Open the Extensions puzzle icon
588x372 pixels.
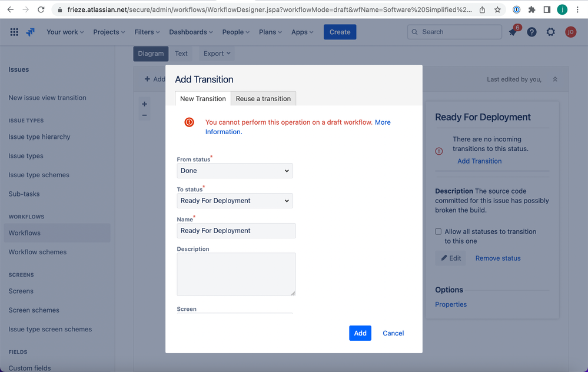tap(531, 10)
